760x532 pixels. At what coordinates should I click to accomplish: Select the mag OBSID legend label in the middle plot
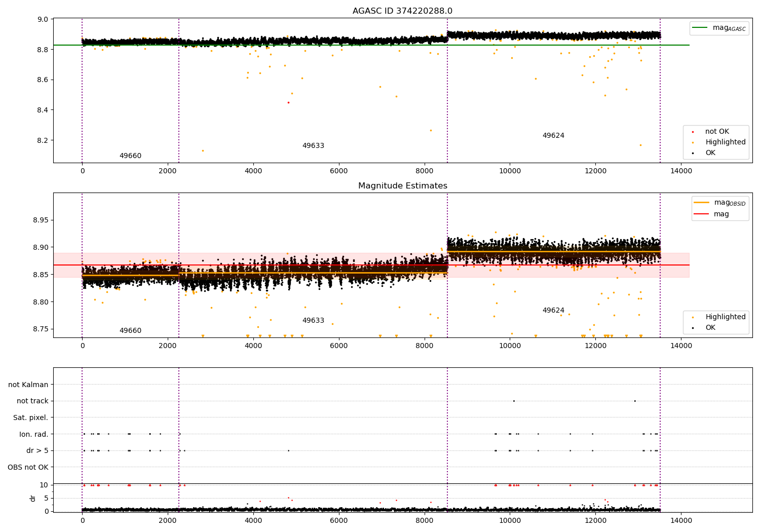(730, 203)
